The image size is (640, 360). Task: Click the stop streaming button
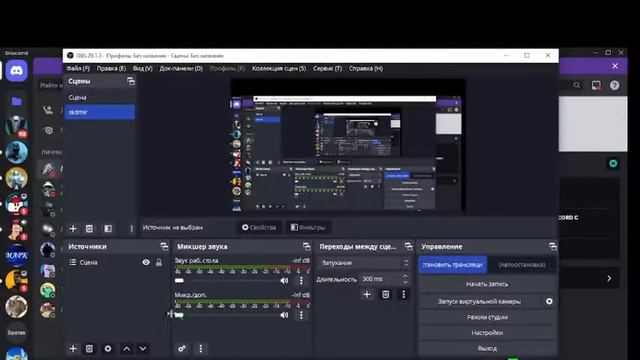[x=453, y=265]
